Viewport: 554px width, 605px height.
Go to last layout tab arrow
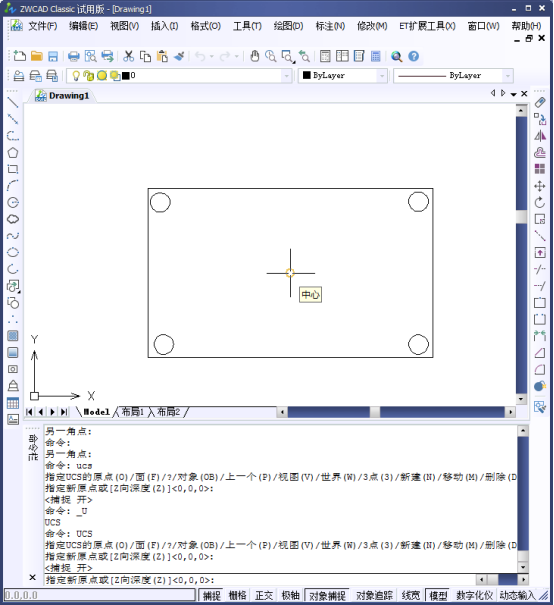64,412
